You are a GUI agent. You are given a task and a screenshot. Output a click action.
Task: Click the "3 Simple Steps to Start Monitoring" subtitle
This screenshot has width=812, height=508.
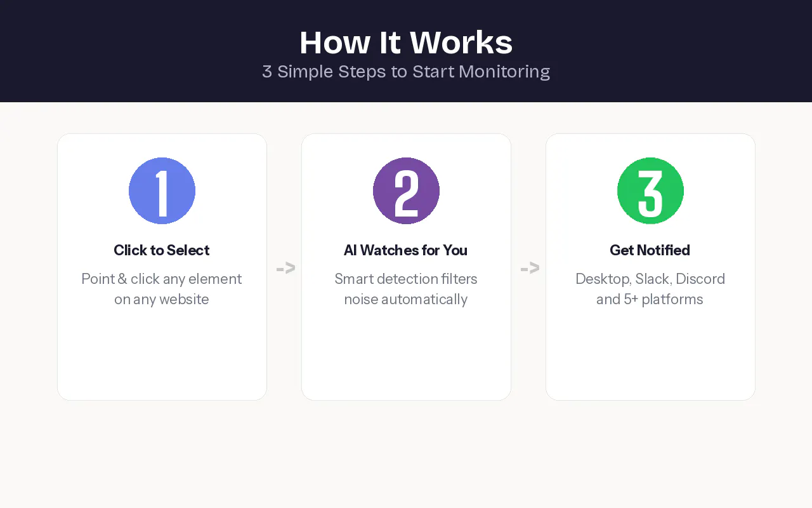[x=406, y=71]
